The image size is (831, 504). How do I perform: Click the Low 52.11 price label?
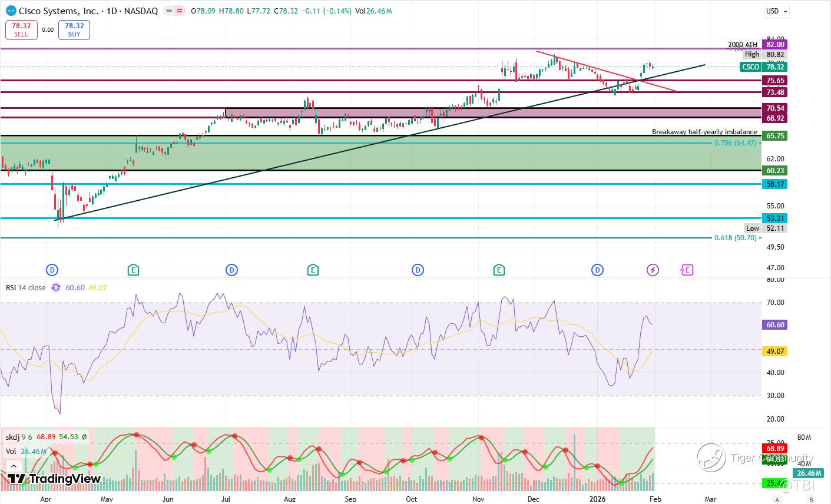coord(766,228)
